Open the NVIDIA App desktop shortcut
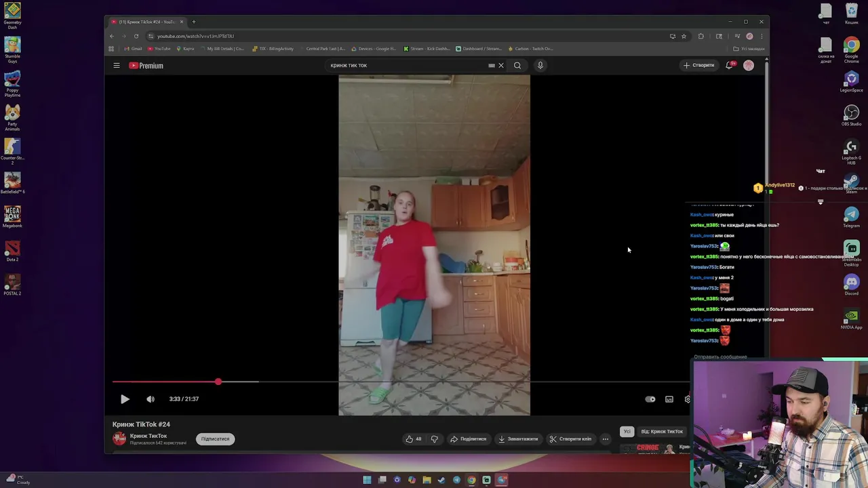The height and width of the screenshot is (488, 868). [x=852, y=319]
